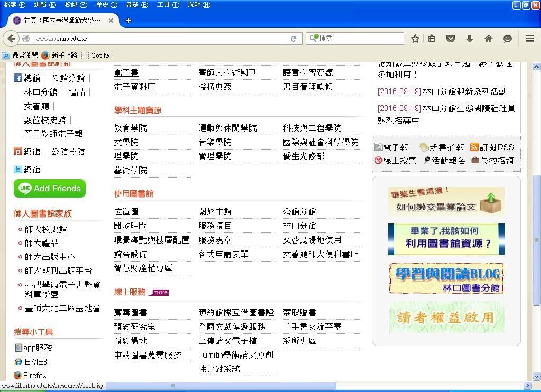This screenshot has width=541, height=392.
Task: Open the app服務 search tool
Action: 33,348
